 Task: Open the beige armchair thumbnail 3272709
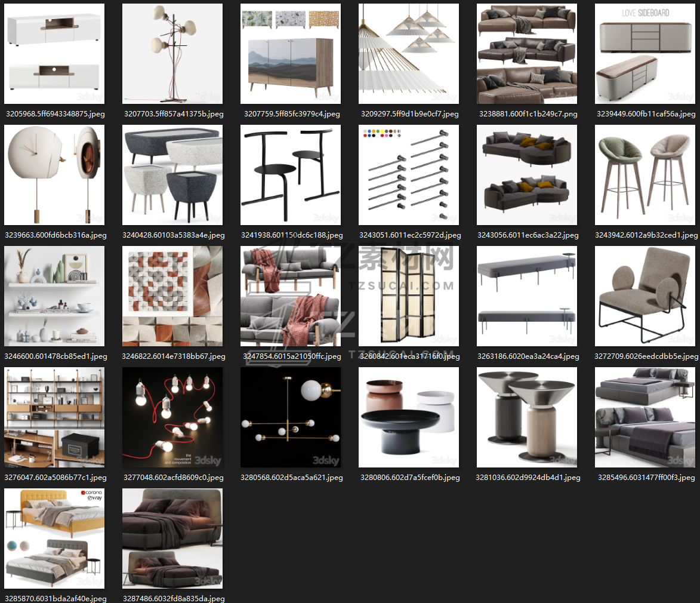click(645, 296)
